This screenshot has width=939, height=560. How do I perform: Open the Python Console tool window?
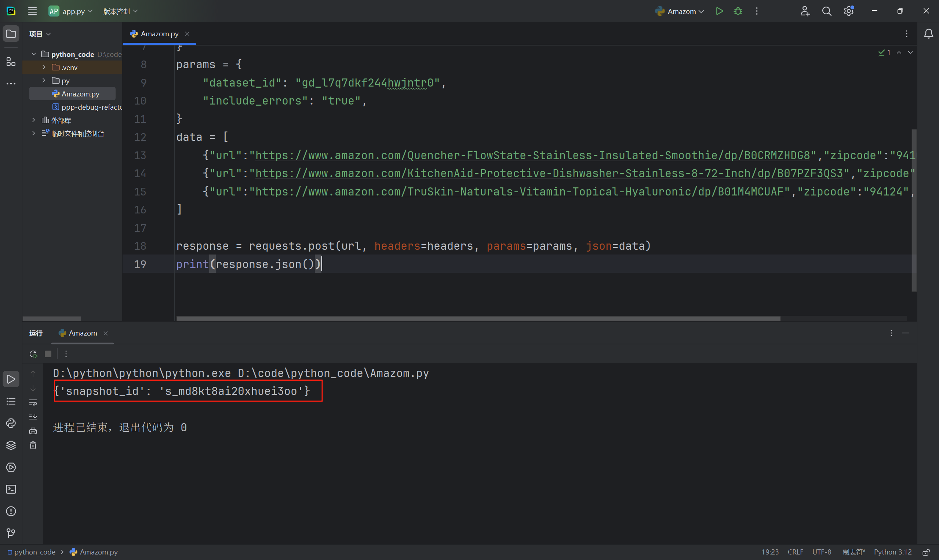point(11,423)
